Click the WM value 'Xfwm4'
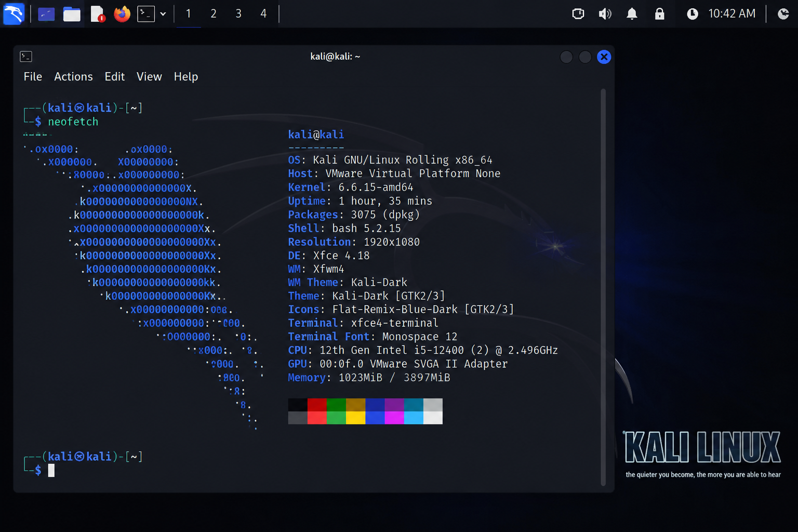This screenshot has height=532, width=798. [328, 269]
